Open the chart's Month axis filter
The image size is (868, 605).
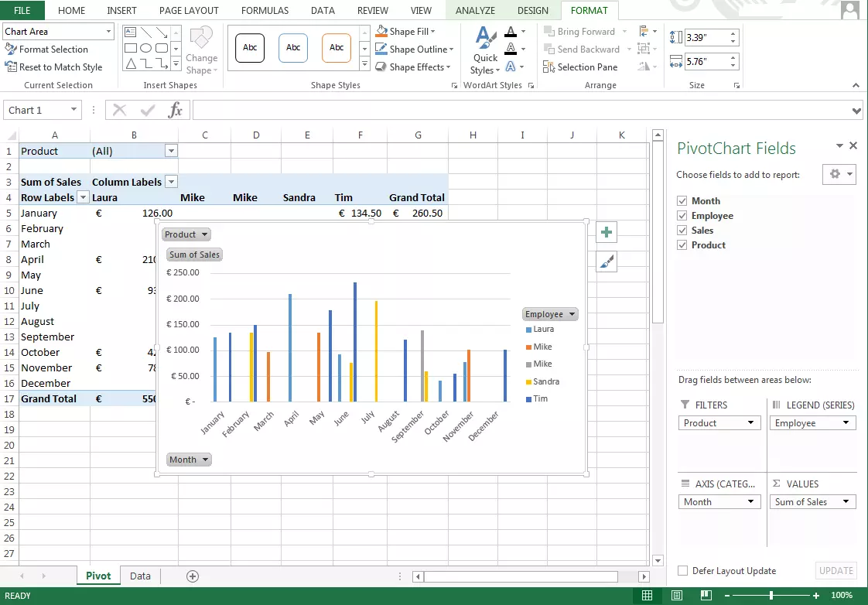(189, 460)
